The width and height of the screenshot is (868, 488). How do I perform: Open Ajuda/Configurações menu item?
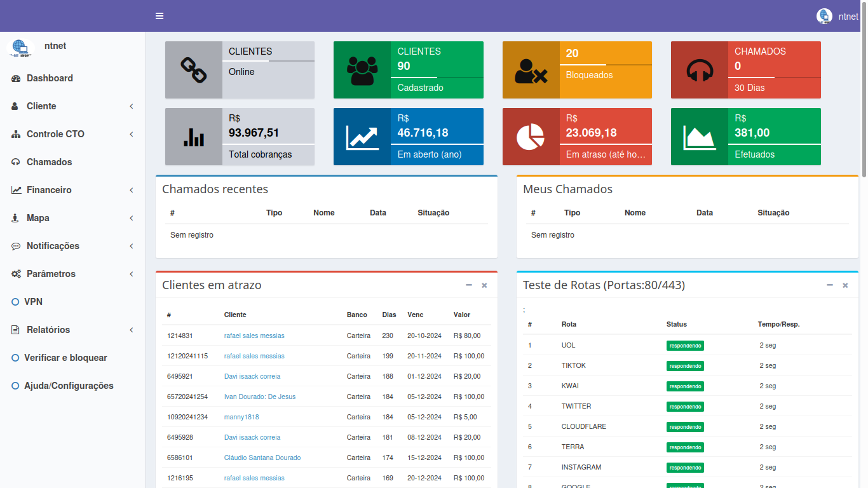(73, 386)
